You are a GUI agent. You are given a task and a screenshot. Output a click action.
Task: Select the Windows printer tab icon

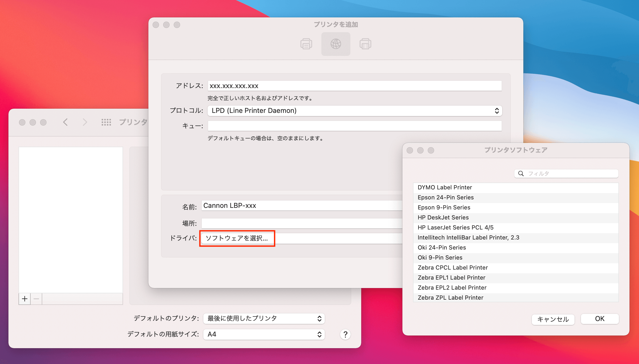point(365,44)
